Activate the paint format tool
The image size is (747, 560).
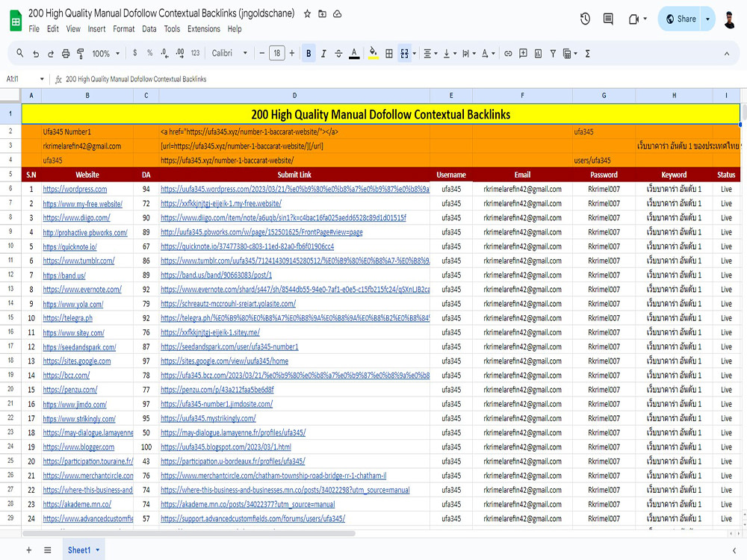pyautogui.click(x=81, y=54)
